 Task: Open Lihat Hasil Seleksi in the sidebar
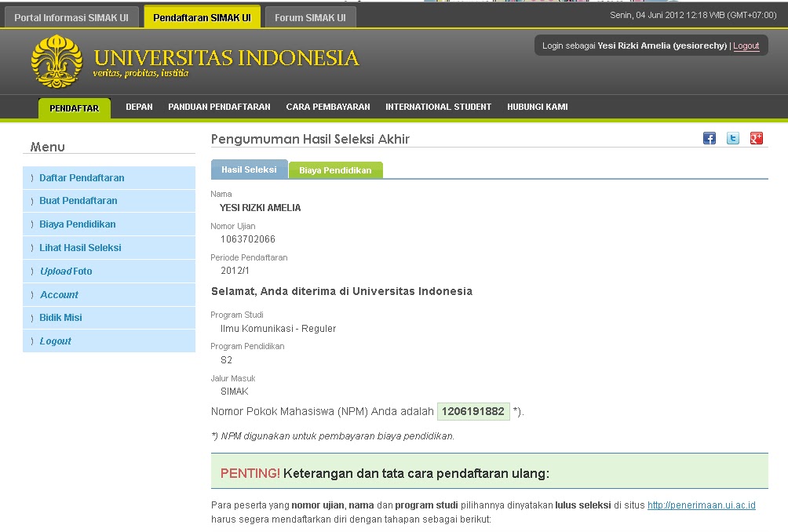tap(109, 248)
